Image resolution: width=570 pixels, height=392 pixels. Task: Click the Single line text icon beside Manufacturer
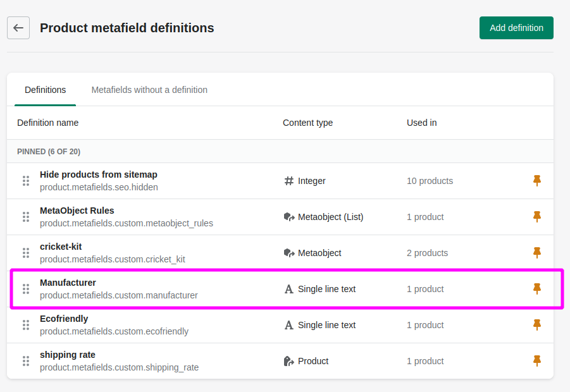(288, 289)
